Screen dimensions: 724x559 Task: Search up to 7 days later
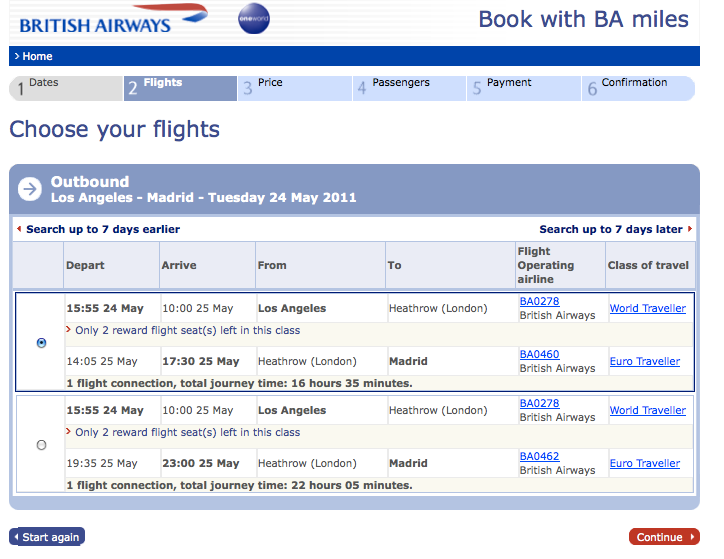point(610,229)
